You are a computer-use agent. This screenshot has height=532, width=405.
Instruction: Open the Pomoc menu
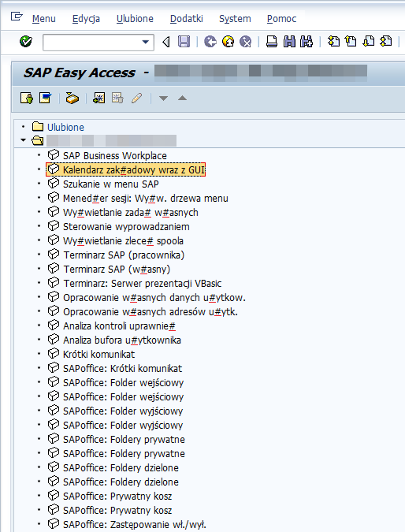click(281, 19)
